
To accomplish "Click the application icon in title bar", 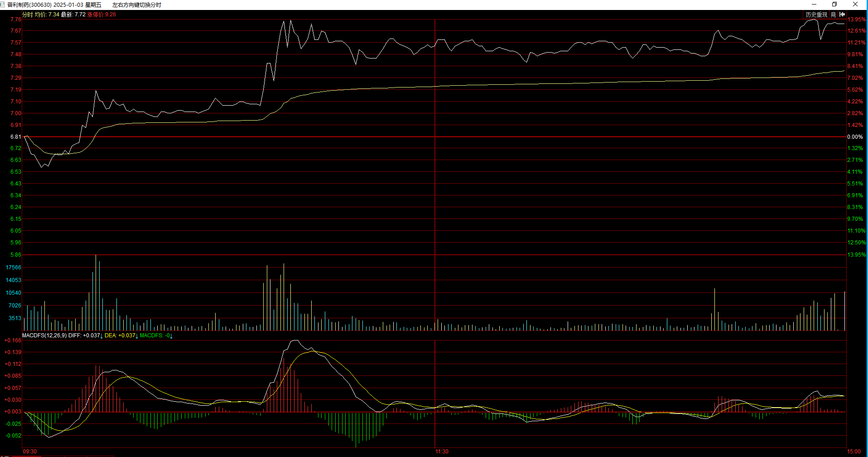I will pyautogui.click(x=4, y=5).
